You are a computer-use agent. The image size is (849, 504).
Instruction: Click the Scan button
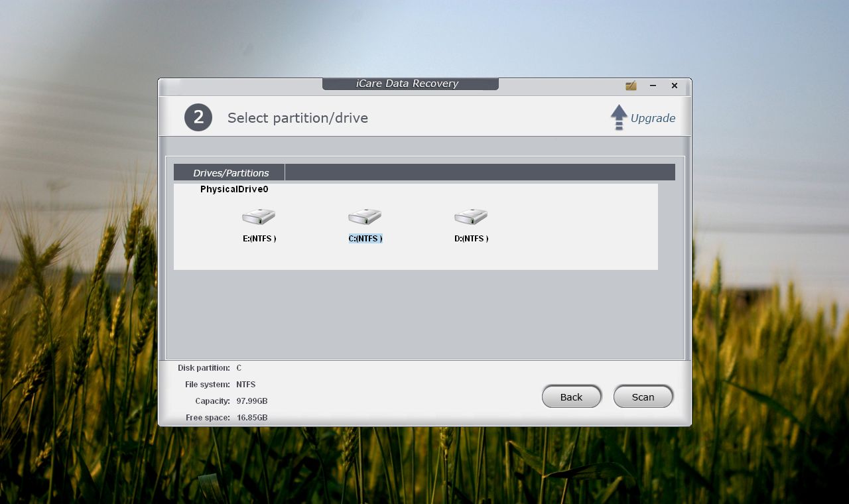pos(643,397)
